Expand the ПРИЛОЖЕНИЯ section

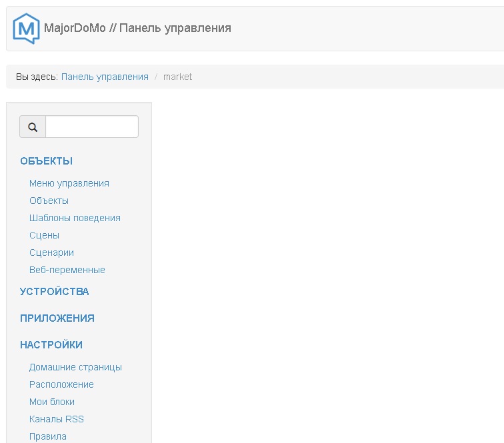click(57, 318)
